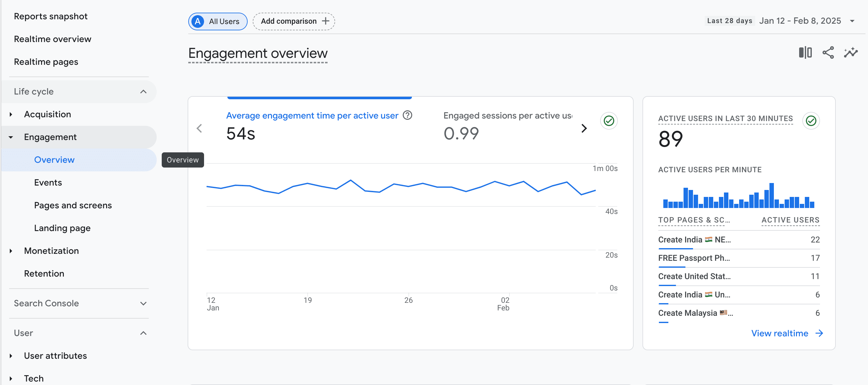Select the Engaged sessions per active user tab
The image size is (868, 385).
[508, 116]
